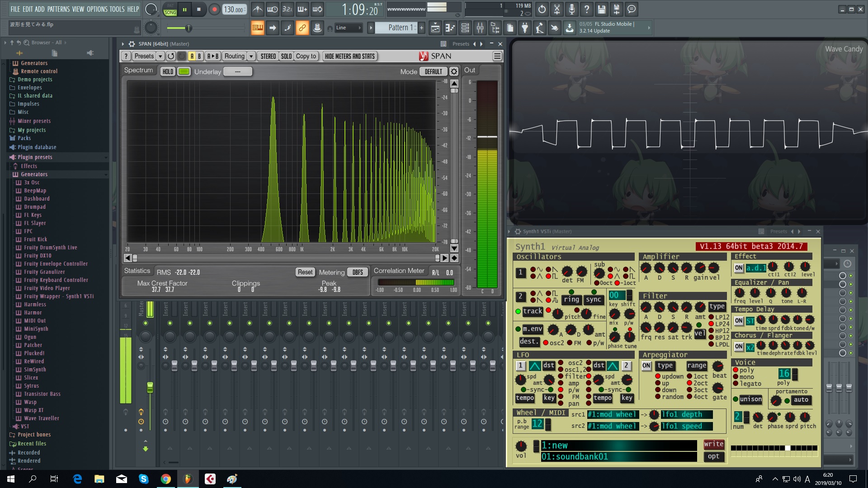Open the Harmor generator preset

click(x=33, y=313)
